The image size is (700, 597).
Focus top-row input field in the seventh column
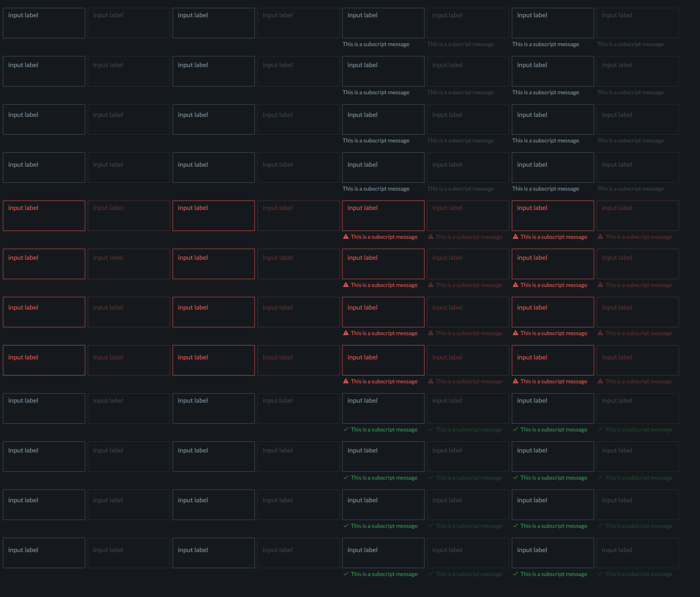click(553, 23)
